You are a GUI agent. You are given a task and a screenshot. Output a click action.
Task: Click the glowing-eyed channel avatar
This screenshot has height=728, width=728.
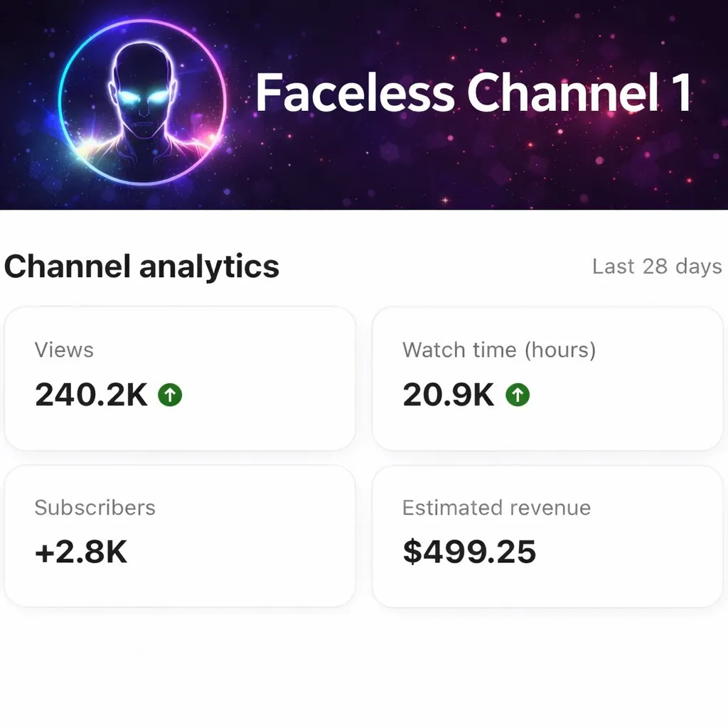[x=143, y=103]
